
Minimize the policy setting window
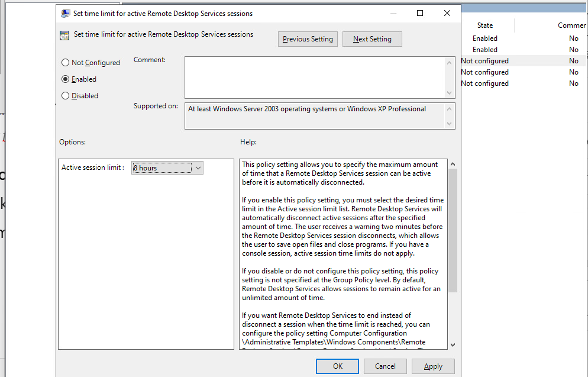393,13
